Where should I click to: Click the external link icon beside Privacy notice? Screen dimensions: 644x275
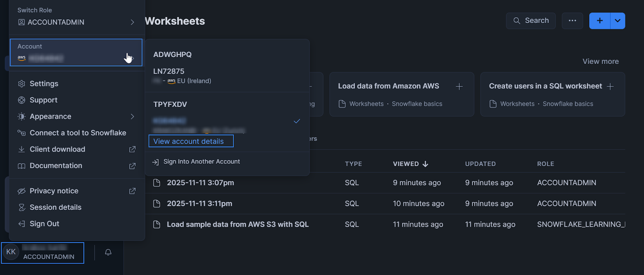click(132, 191)
